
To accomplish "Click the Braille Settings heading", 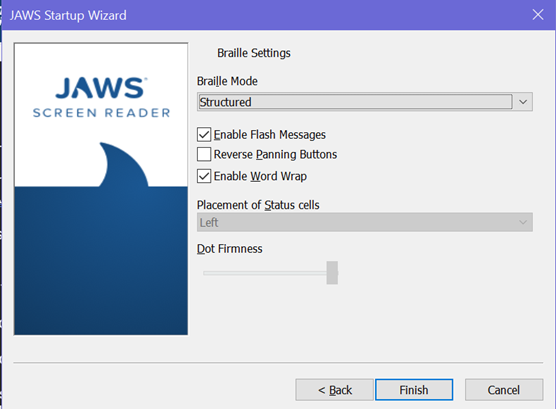I will point(254,53).
